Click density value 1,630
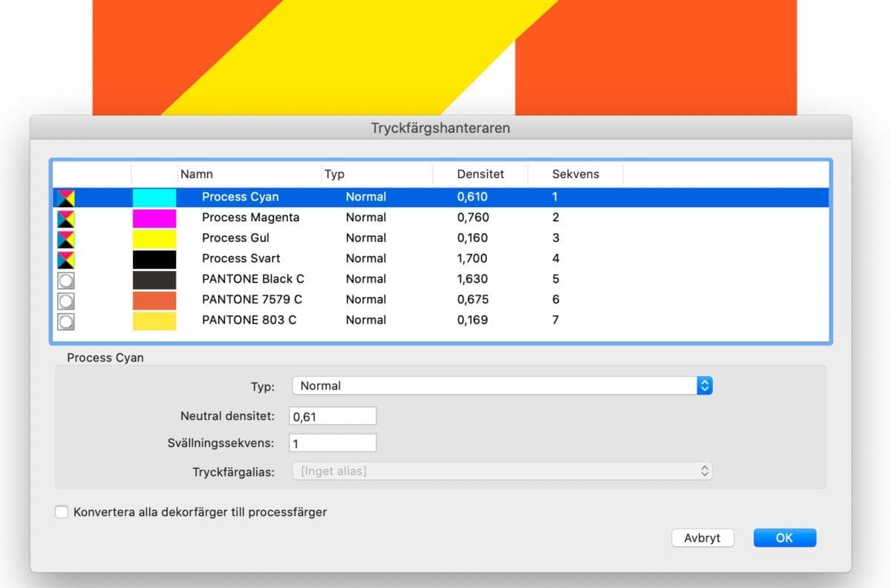 472,279
